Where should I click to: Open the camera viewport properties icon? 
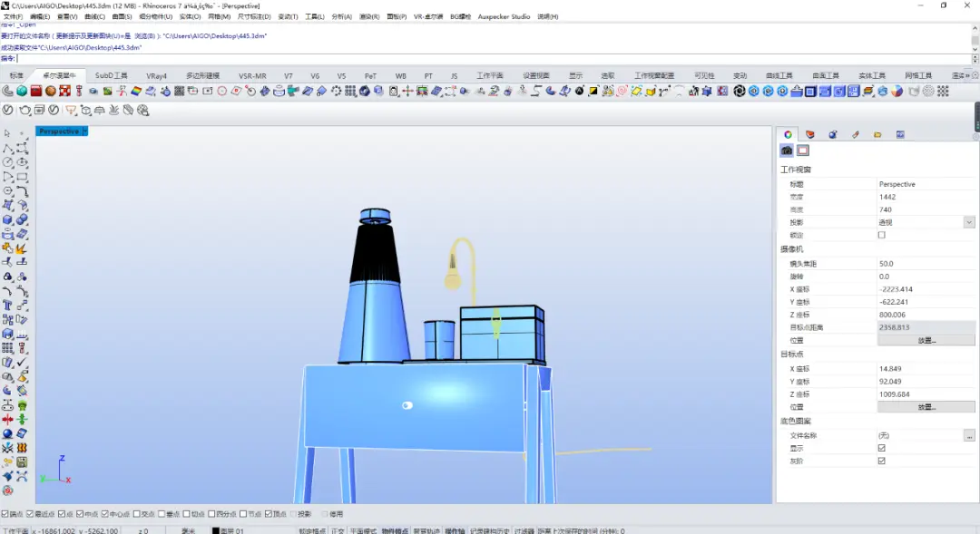[x=787, y=150]
